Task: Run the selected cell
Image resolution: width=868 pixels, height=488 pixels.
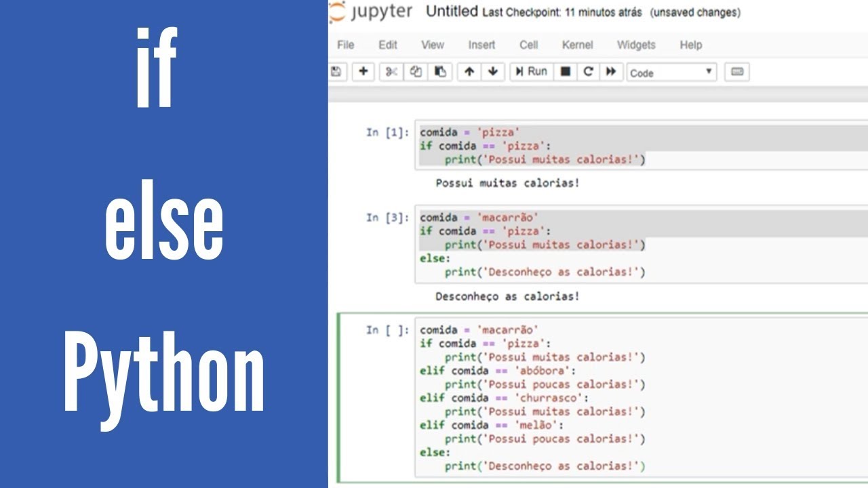Action: click(x=532, y=71)
